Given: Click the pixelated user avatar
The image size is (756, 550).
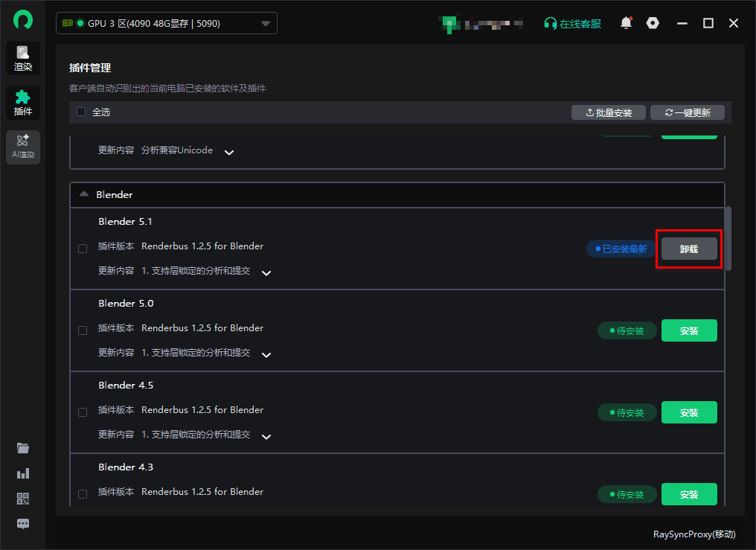Looking at the screenshot, I should coord(449,24).
